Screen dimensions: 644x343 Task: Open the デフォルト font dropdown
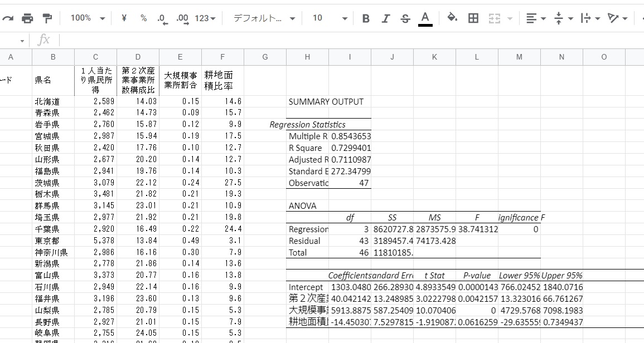(x=264, y=18)
